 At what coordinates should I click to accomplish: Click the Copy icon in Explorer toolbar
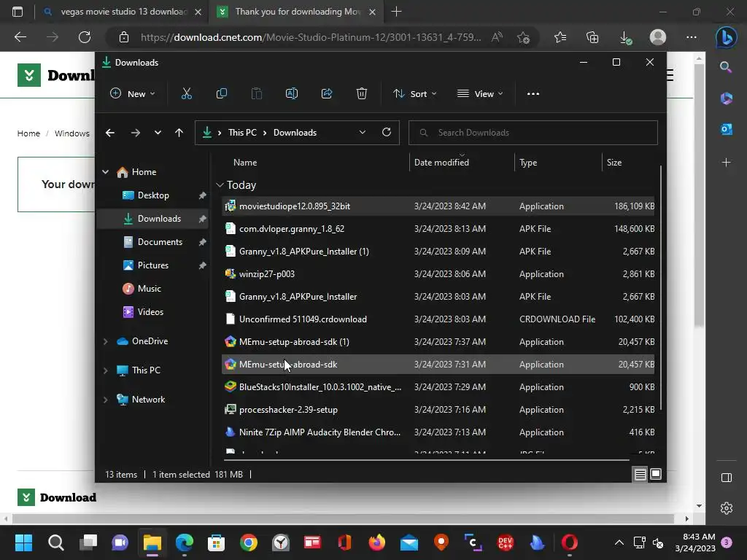222,94
